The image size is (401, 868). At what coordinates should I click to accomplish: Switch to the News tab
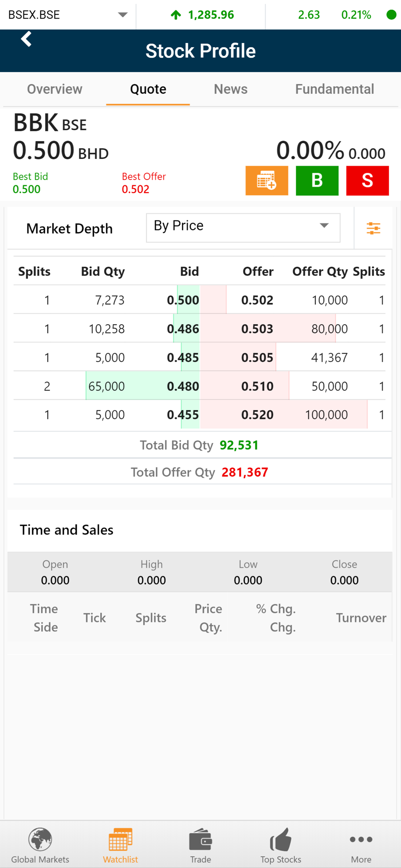[x=230, y=89]
